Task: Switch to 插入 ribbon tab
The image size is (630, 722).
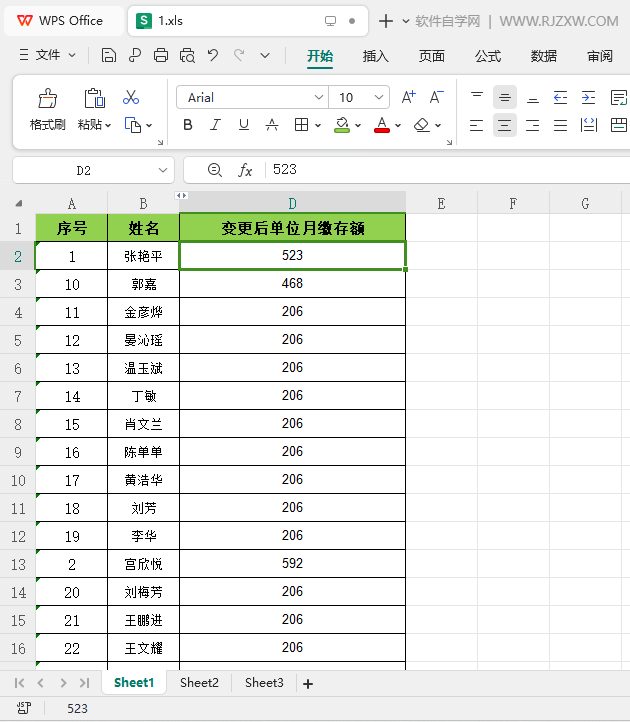Action: [376, 56]
